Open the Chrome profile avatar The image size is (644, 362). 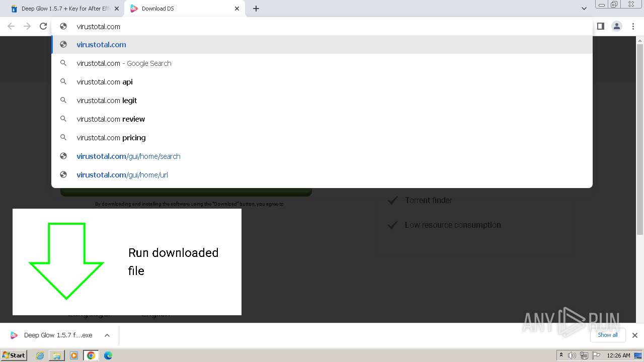point(617,26)
